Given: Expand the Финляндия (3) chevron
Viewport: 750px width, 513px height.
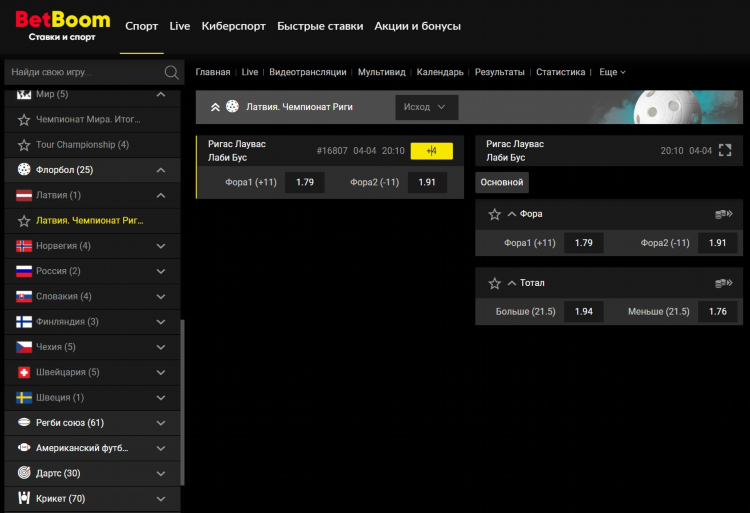Looking at the screenshot, I should 161,322.
